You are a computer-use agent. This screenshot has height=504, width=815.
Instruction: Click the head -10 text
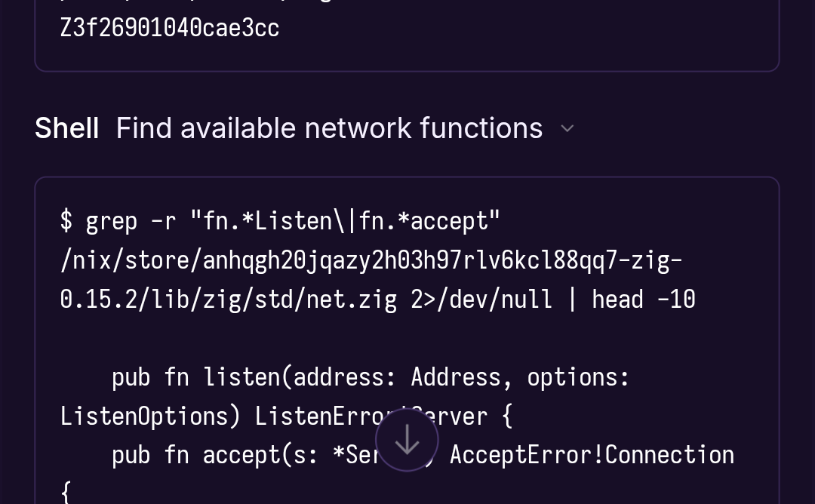pos(643,300)
